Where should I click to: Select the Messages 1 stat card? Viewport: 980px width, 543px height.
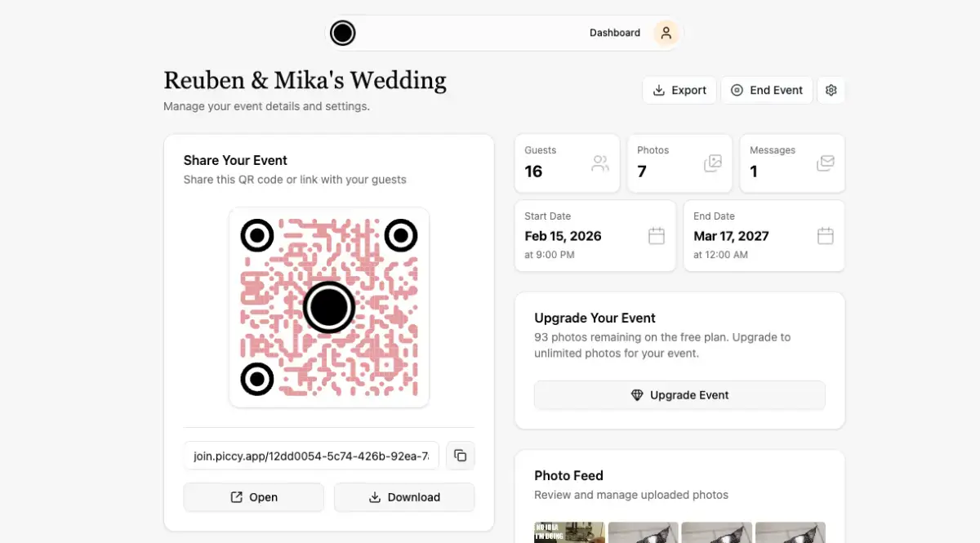pos(792,163)
